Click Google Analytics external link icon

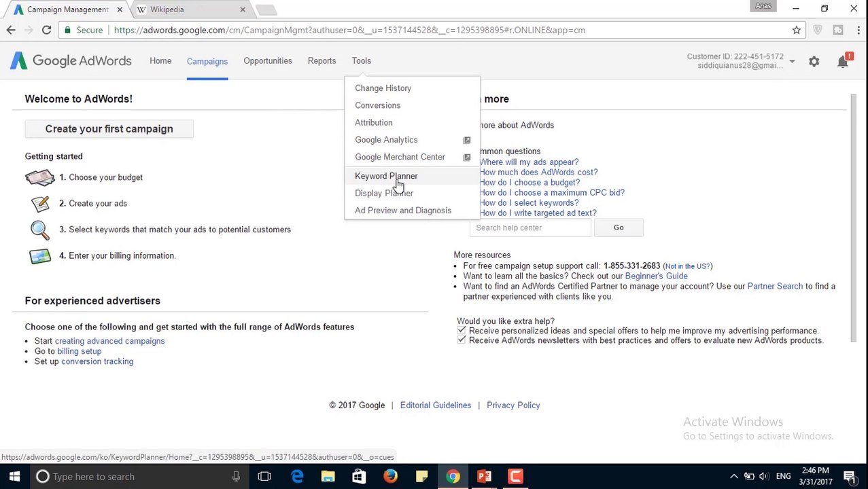pyautogui.click(x=466, y=140)
